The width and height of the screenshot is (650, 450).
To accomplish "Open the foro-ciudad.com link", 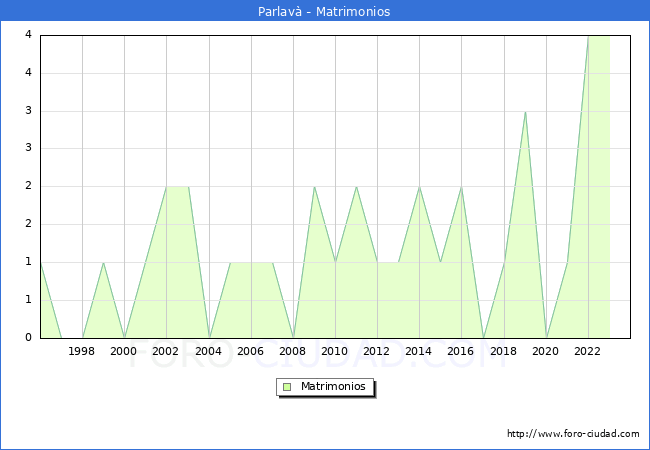I will click(573, 434).
